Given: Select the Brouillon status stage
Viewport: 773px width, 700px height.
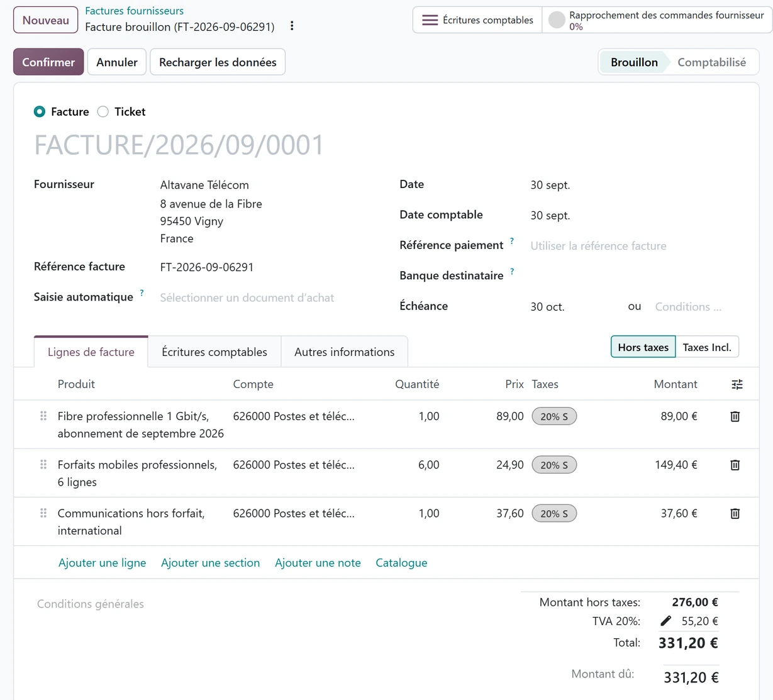Looking at the screenshot, I should [x=634, y=62].
